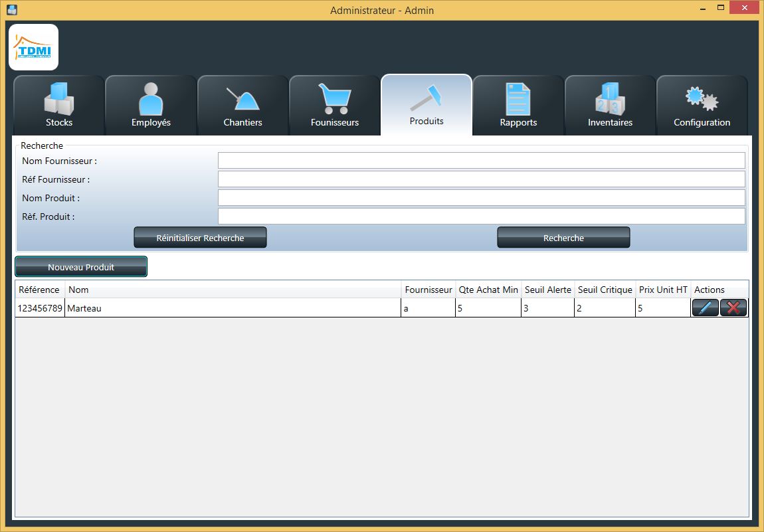Sort by the Nom column header
764x532 pixels.
pyautogui.click(x=233, y=290)
